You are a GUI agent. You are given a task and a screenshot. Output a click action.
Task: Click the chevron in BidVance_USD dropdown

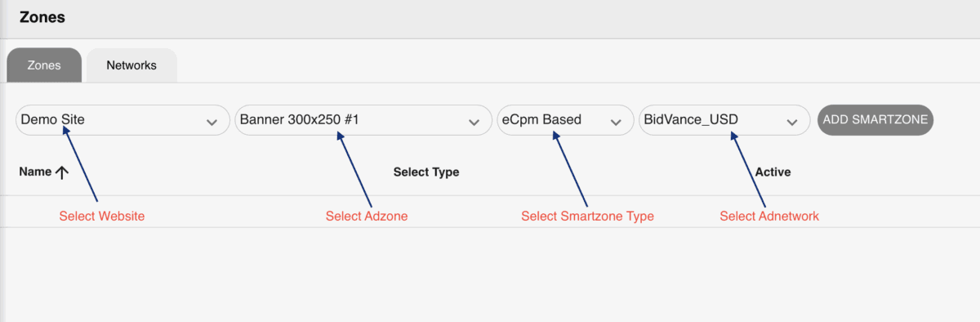tap(791, 122)
